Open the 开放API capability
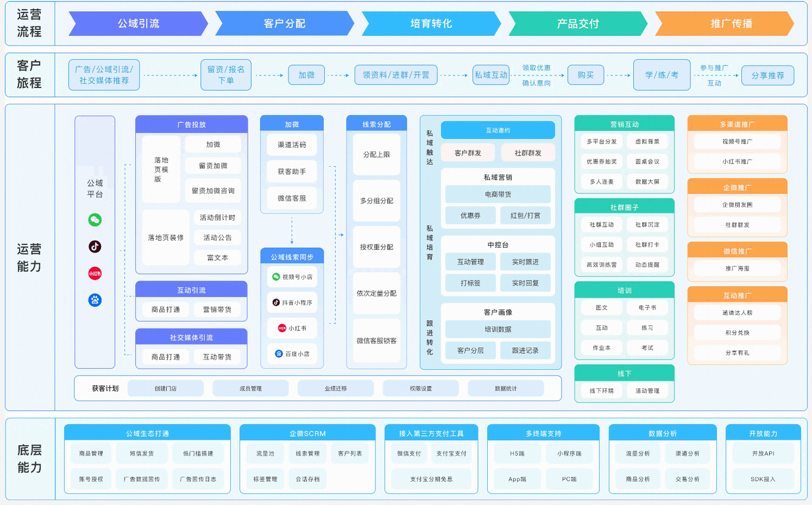Viewport: 812px width, 505px height. click(x=763, y=453)
